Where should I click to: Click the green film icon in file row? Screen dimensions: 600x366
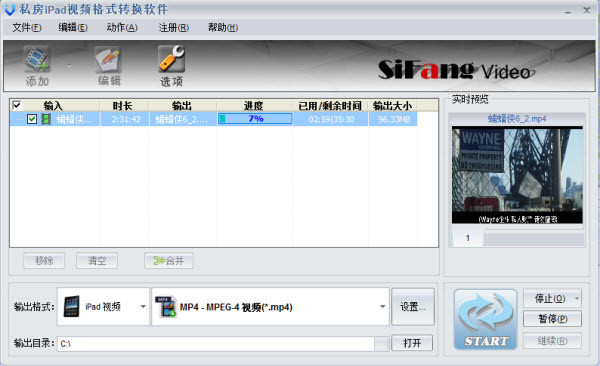click(46, 119)
